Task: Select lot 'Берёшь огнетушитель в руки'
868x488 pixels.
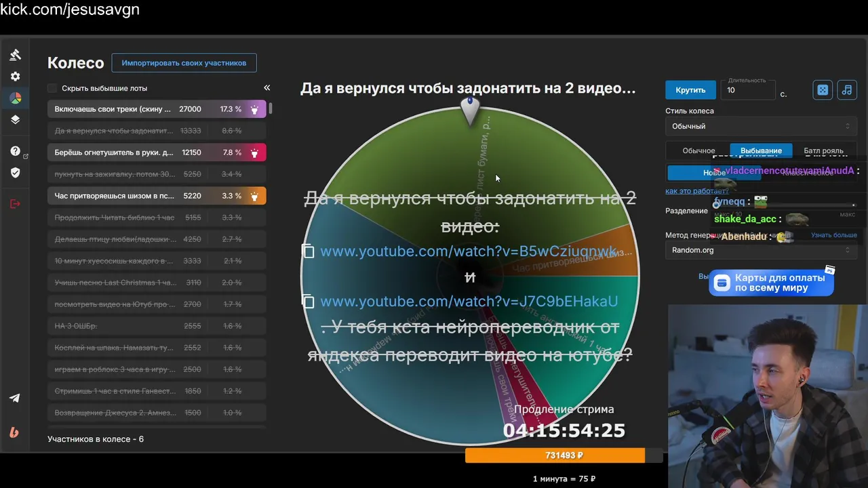Action: coord(157,152)
